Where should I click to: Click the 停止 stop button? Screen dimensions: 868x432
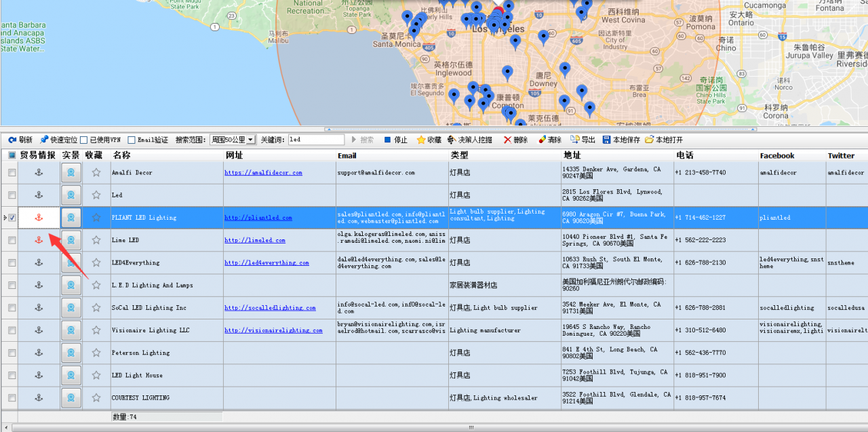click(x=396, y=140)
